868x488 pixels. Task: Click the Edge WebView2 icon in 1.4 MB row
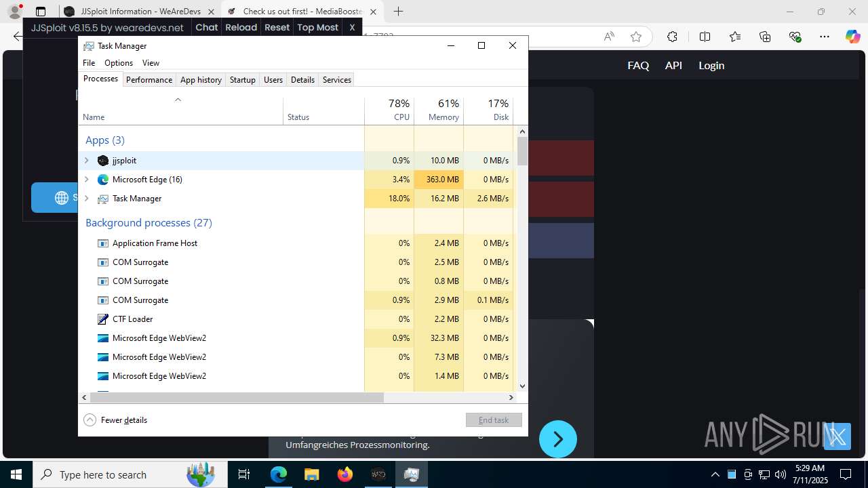point(103,376)
